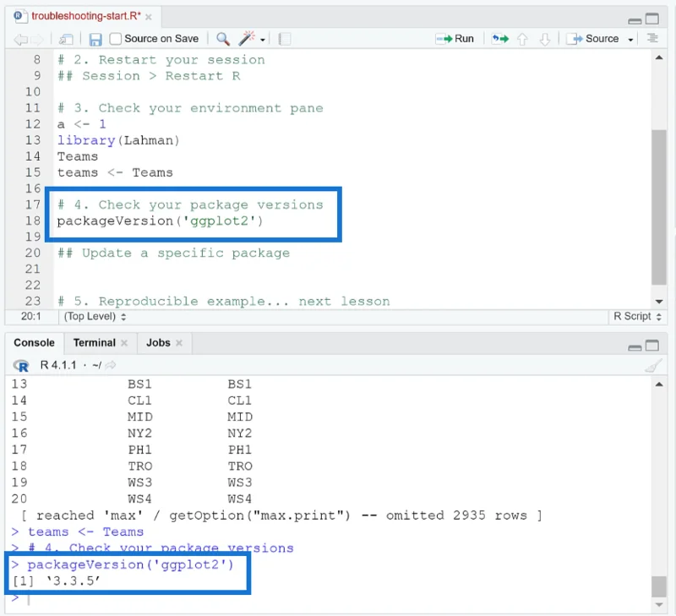Open (Top Level) scope selector

[95, 316]
